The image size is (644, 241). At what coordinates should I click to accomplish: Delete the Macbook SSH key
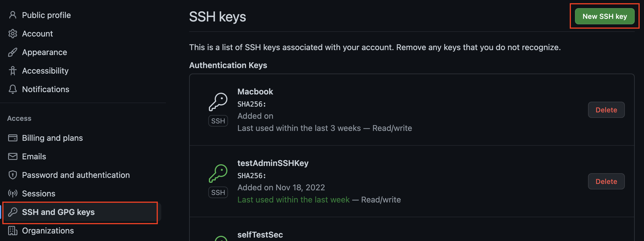[606, 110]
